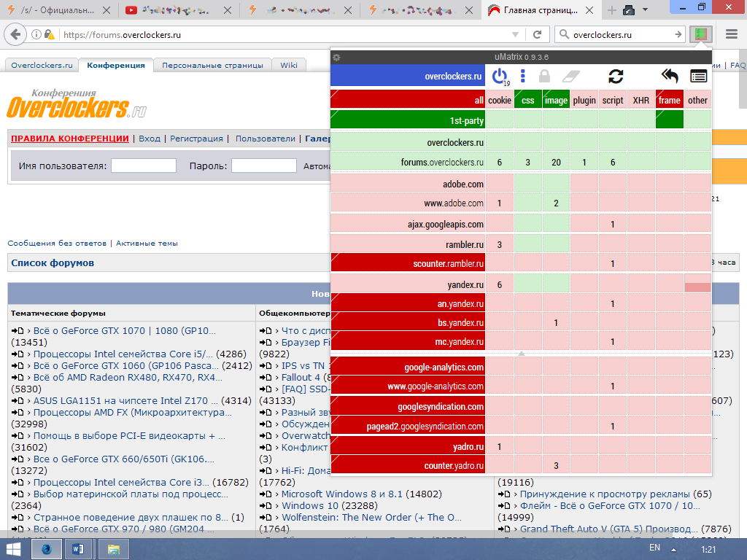Click the EN language indicator in the taskbar
The width and height of the screenshot is (747, 560).
tap(655, 548)
